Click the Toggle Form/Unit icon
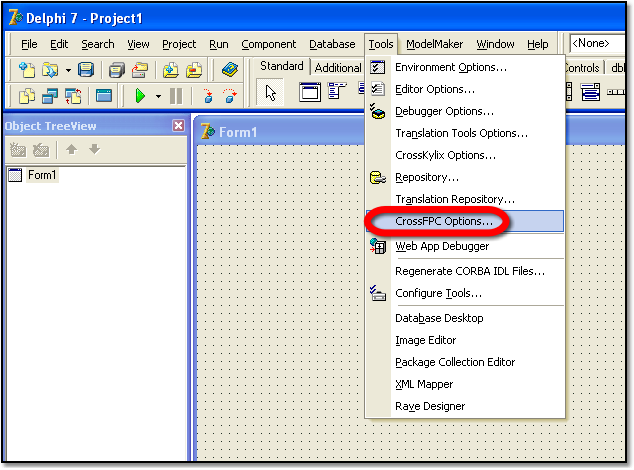634x470 pixels. point(73,96)
